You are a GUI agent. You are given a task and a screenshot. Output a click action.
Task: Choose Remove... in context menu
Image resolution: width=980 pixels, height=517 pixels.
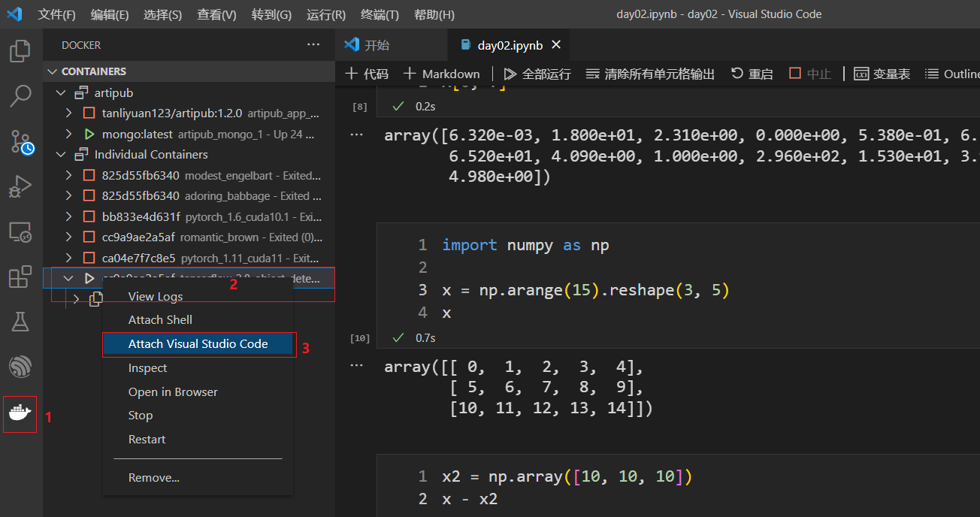(x=198, y=478)
